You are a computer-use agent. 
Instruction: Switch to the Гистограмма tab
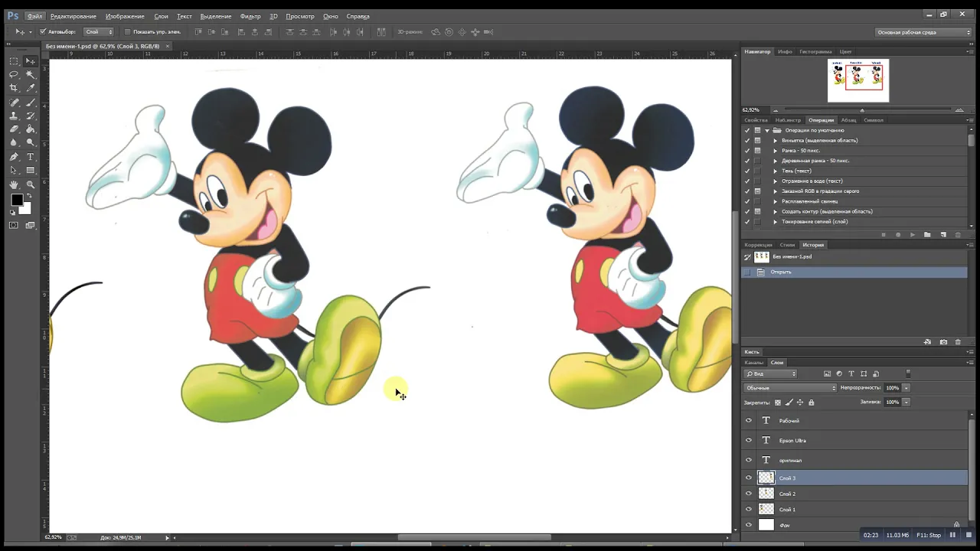tap(815, 51)
